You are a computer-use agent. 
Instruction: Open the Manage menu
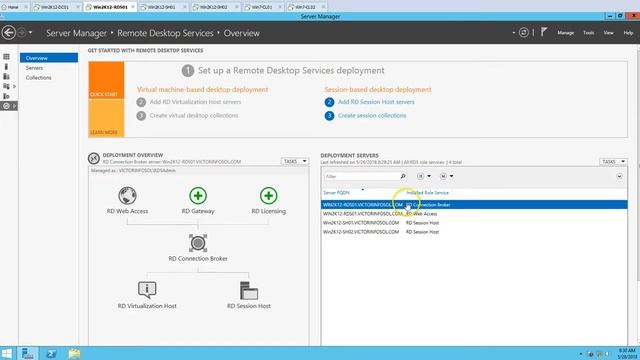click(x=566, y=33)
